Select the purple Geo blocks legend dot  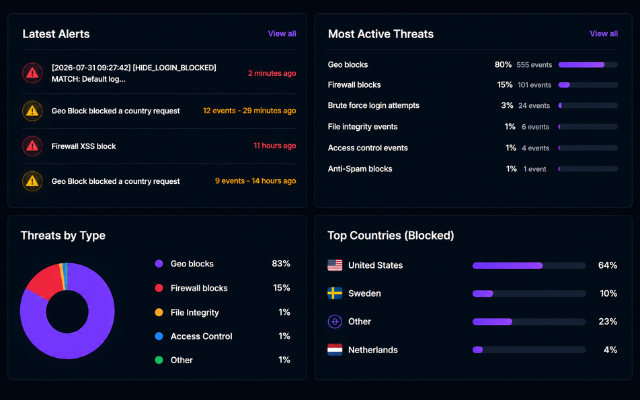pos(159,264)
